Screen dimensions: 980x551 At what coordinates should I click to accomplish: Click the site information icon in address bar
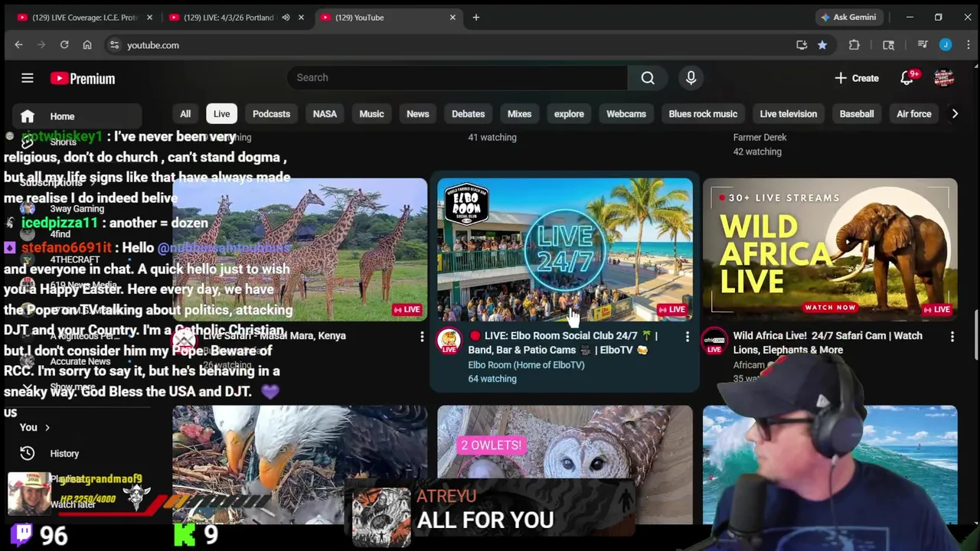pyautogui.click(x=114, y=45)
